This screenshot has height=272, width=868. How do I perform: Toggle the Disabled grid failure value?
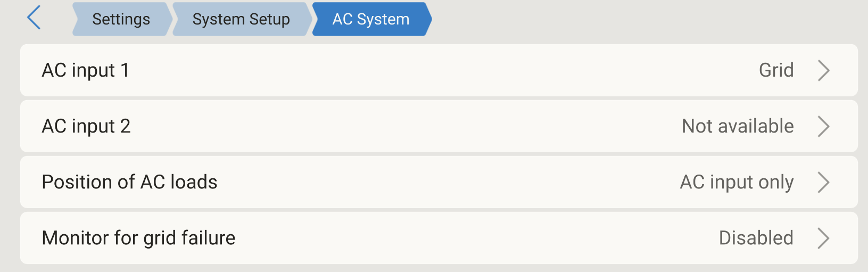756,238
